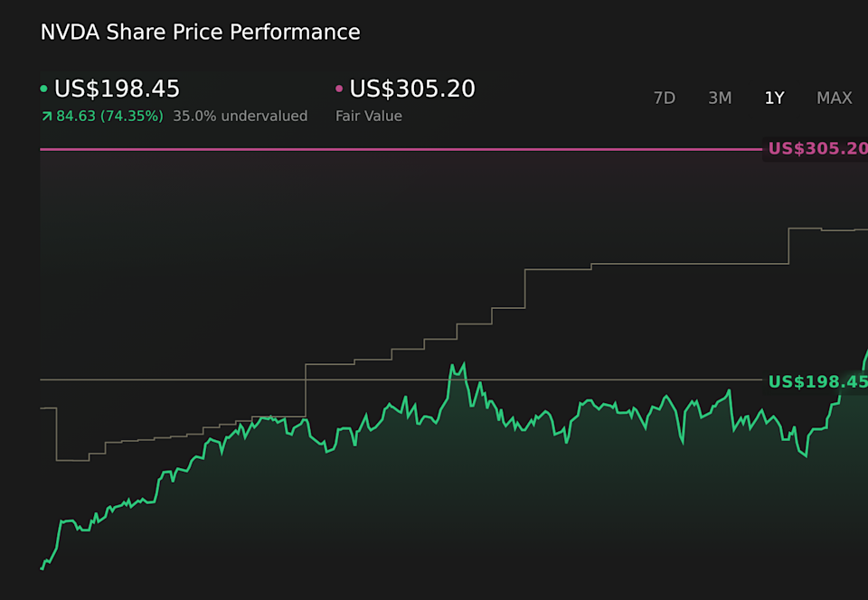Screen dimensions: 868x600
Task: Select the 3M time range
Action: point(720,98)
